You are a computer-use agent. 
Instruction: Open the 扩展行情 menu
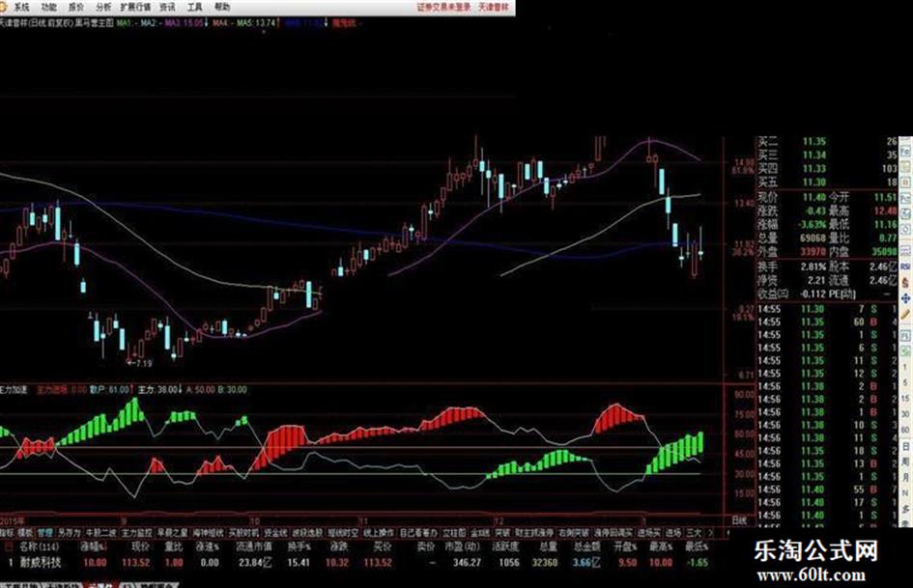(x=135, y=7)
